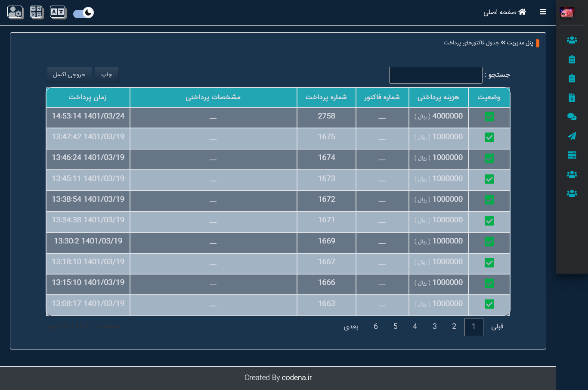Viewport: 588px width, 390px height.
Task: Click the خروجی اکسل export button
Action: pos(69,75)
